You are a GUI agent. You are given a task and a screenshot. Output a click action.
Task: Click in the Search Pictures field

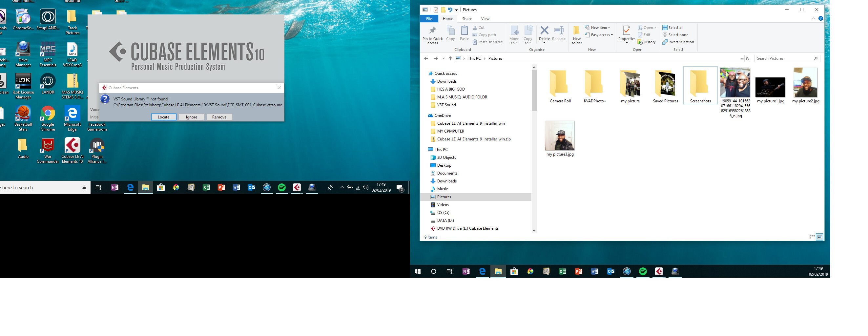click(787, 58)
